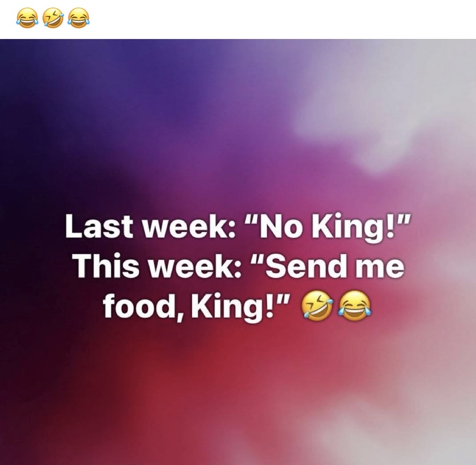
Task: Click the rolling-laughing emoji inside the image
Action: [x=317, y=306]
